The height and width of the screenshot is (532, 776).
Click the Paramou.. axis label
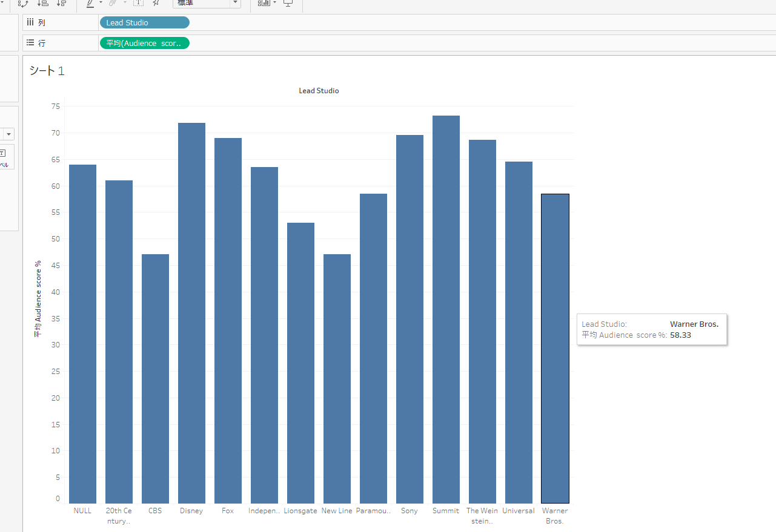(x=373, y=511)
